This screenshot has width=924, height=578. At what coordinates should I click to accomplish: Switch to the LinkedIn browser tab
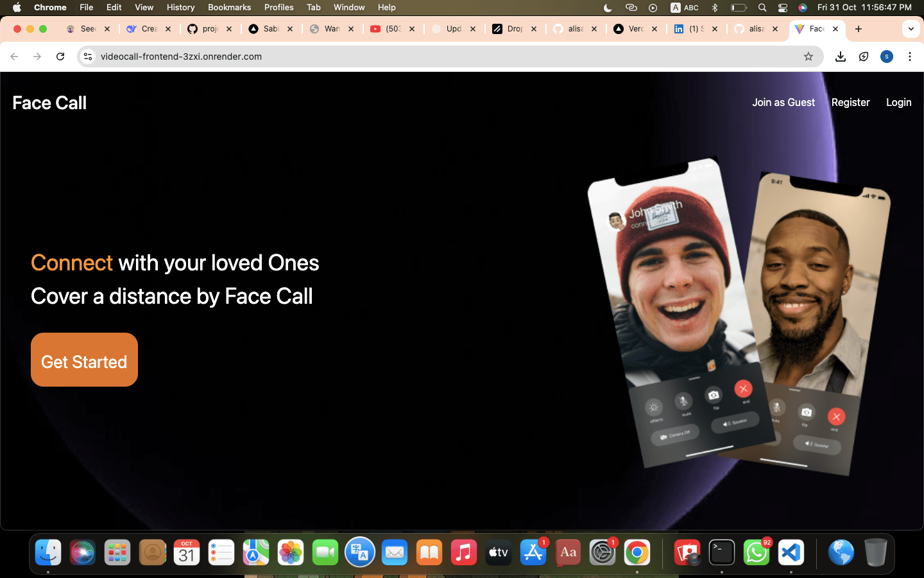click(x=693, y=29)
